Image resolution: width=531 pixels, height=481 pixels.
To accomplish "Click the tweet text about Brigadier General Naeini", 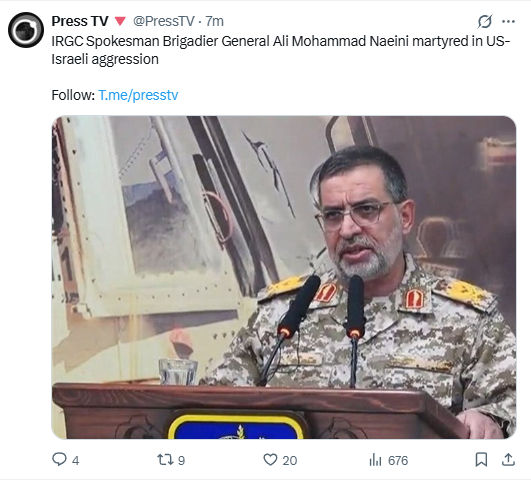I will pyautogui.click(x=280, y=50).
